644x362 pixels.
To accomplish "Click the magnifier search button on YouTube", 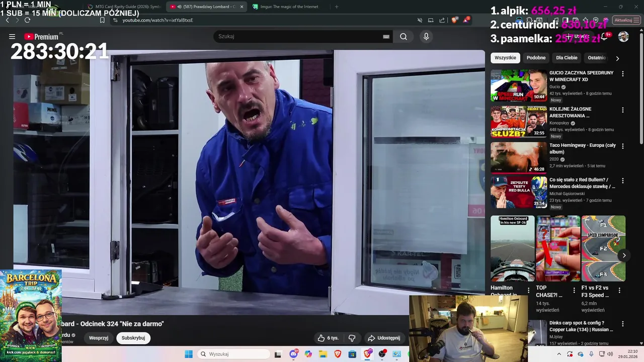I will tap(404, 36).
